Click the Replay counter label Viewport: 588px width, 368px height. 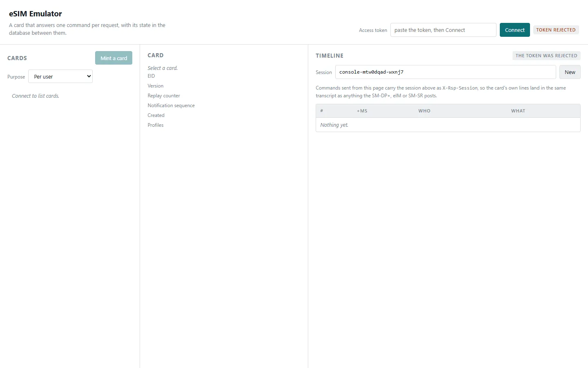(x=164, y=96)
